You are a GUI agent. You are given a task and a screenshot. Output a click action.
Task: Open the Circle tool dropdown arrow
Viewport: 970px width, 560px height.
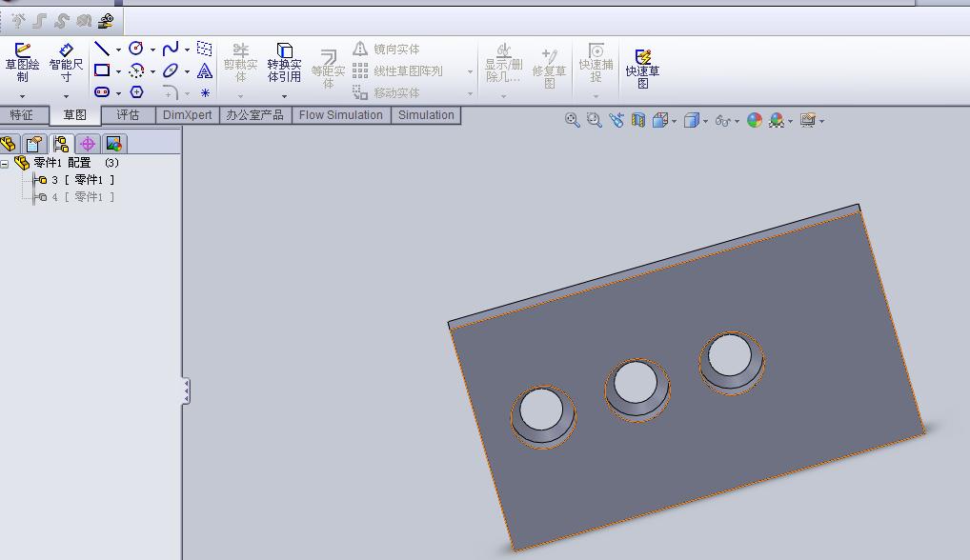(x=152, y=50)
